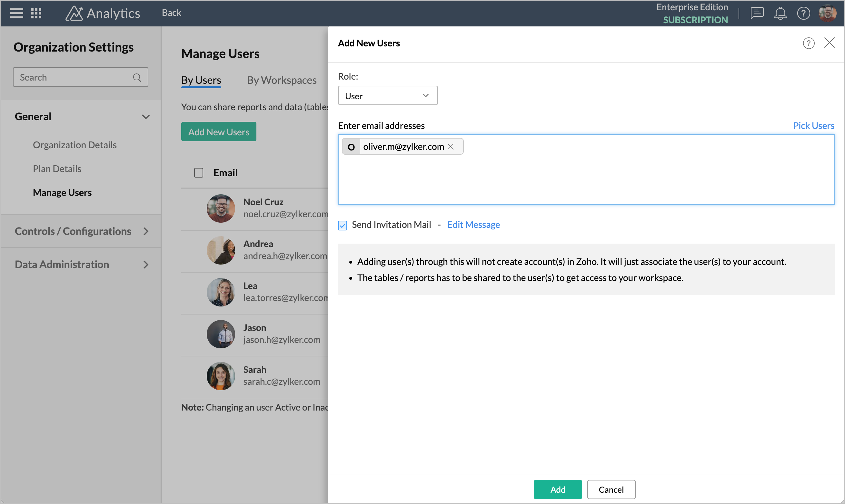This screenshot has height=504, width=845.
Task: Open the hamburger menu icon
Action: coord(17,13)
